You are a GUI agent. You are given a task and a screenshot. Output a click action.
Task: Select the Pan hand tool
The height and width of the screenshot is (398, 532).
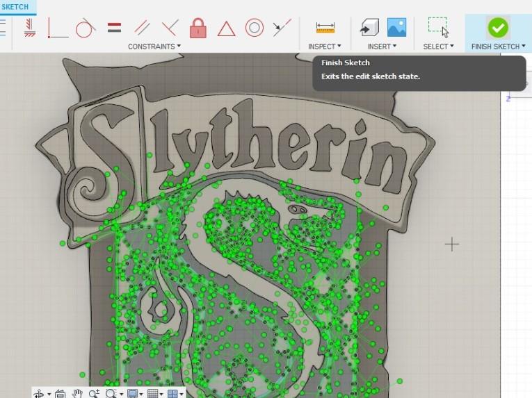click(x=78, y=394)
